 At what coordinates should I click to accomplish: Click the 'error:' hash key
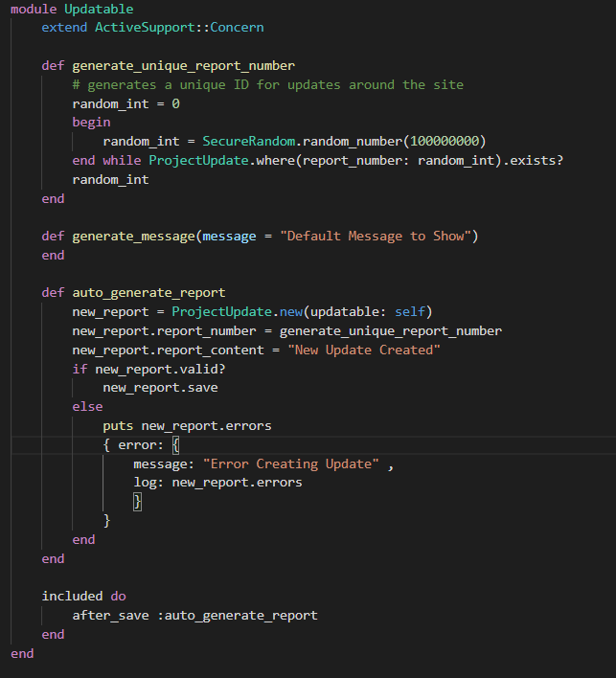coord(141,445)
